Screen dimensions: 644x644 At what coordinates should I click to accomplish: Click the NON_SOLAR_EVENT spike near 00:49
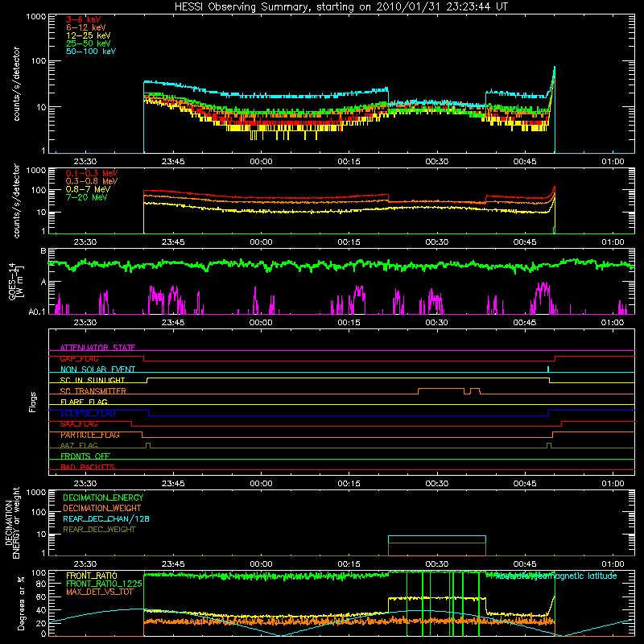click(548, 369)
